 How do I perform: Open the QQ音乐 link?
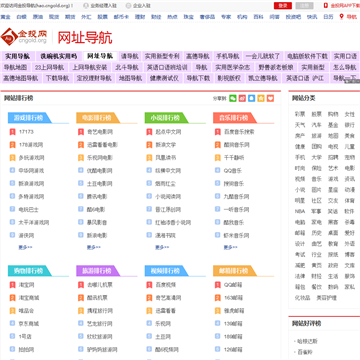tap(233, 171)
